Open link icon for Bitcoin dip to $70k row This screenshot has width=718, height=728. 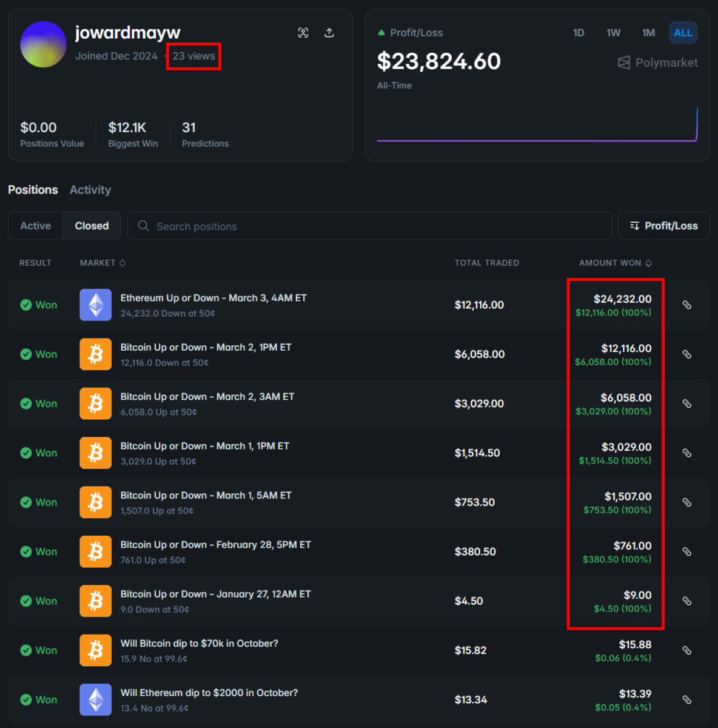pos(687,650)
